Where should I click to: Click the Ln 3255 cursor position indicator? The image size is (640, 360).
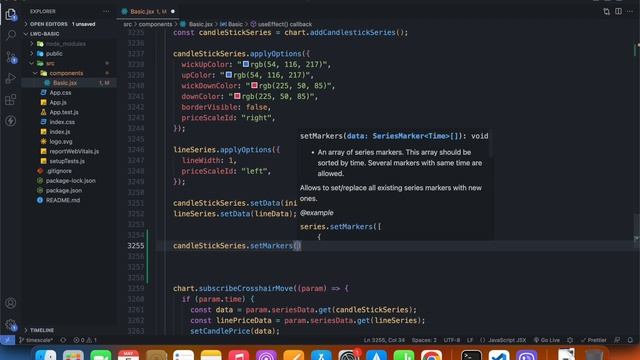pyautogui.click(x=384, y=340)
